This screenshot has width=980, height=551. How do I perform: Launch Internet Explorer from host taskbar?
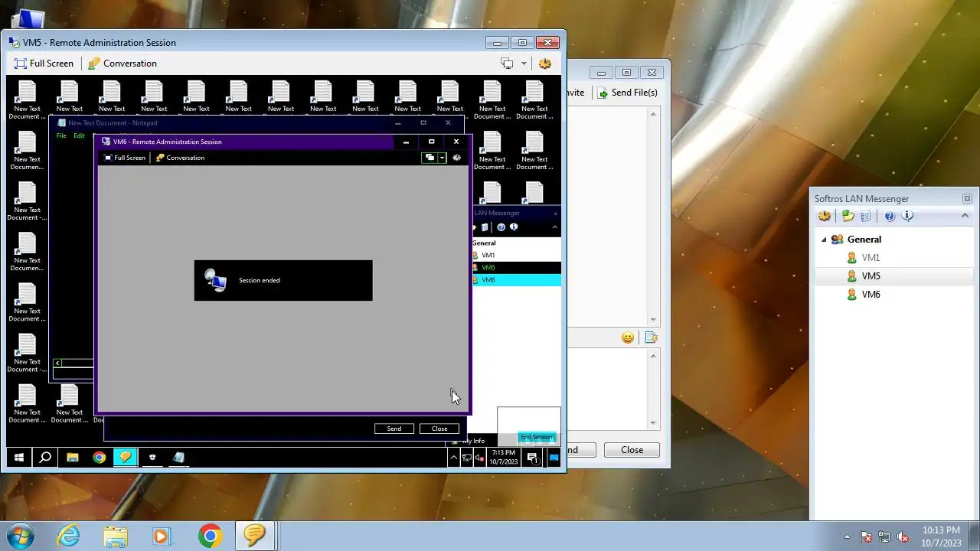pos(69,536)
